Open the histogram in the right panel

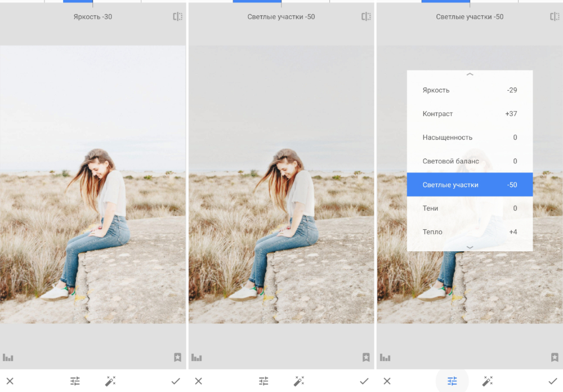tap(385, 357)
